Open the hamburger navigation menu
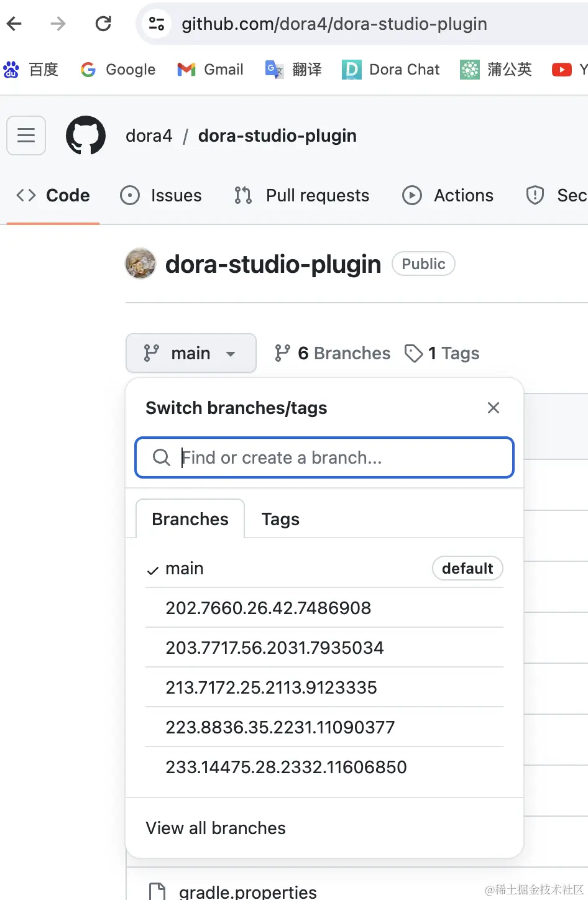The width and height of the screenshot is (588, 900). (x=26, y=135)
